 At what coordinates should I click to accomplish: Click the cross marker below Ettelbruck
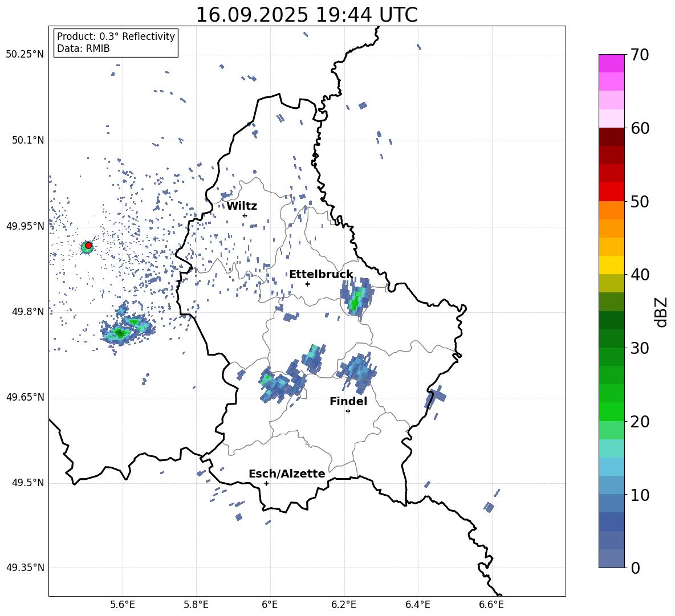click(x=307, y=284)
